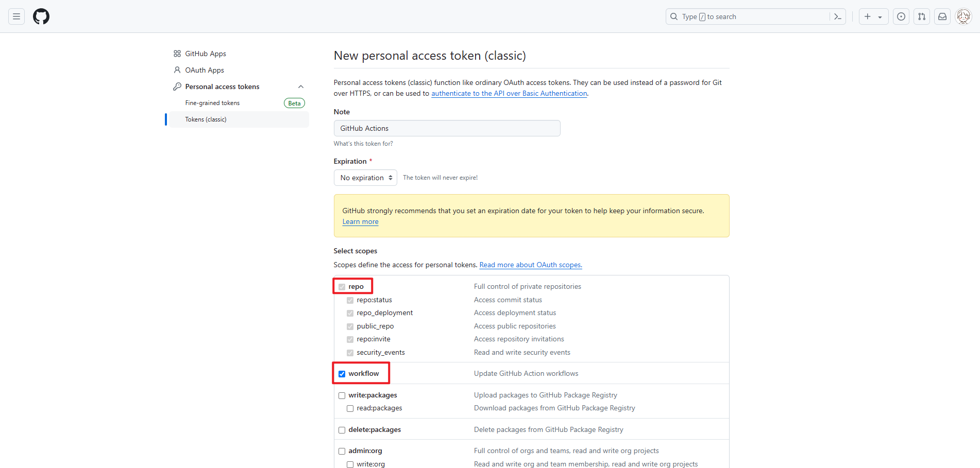This screenshot has width=980, height=468.
Task: Open the command palette icon
Action: (x=838, y=16)
